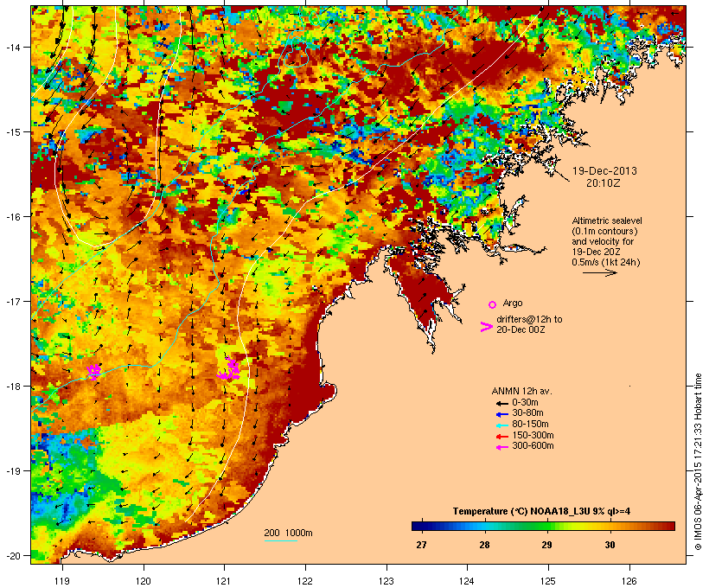Click the cyan 80-150m legend arrow

tap(501, 425)
